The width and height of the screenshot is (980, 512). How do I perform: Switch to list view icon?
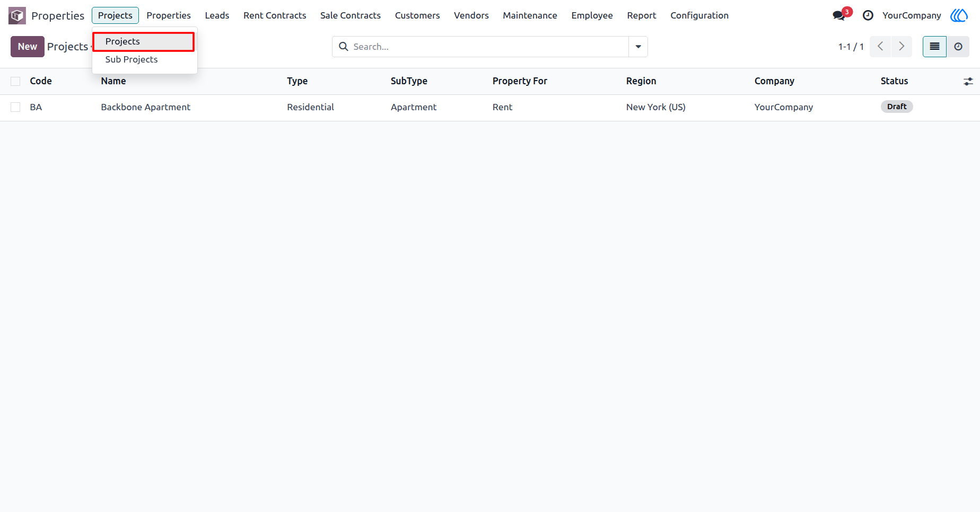coord(934,47)
